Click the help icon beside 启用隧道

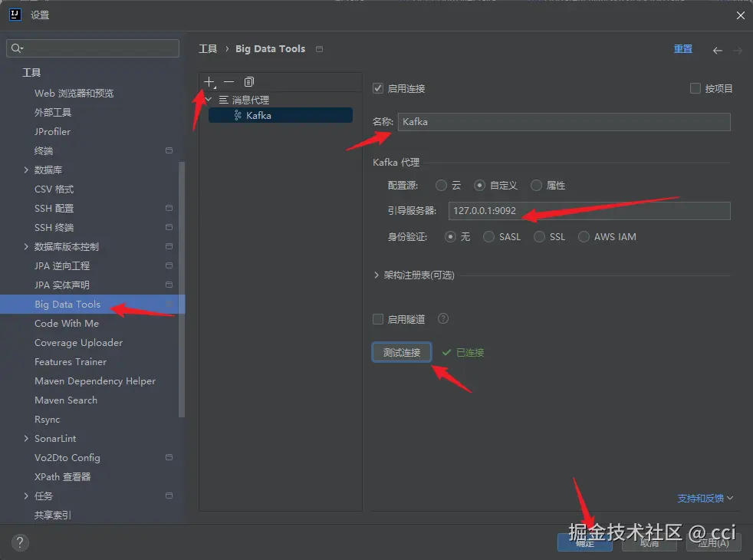tap(443, 318)
